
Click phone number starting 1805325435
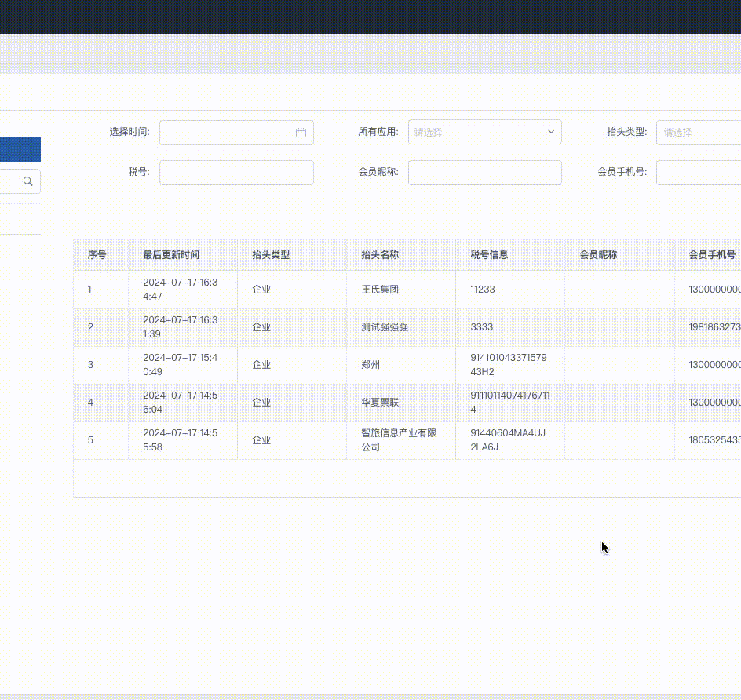point(714,439)
